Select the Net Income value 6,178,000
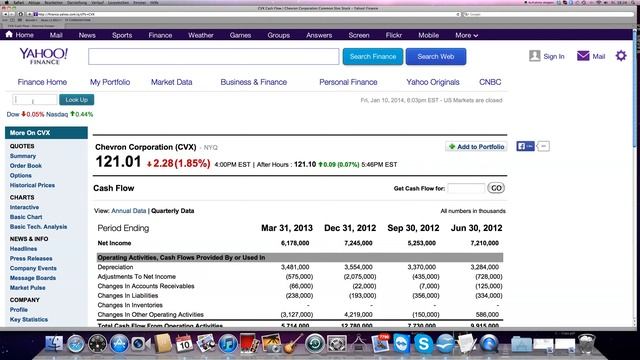The width and height of the screenshot is (640, 360). pyautogui.click(x=295, y=243)
